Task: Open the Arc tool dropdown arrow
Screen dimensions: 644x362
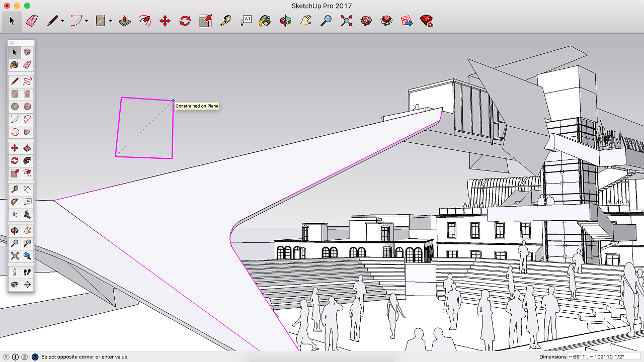Action: click(87, 21)
